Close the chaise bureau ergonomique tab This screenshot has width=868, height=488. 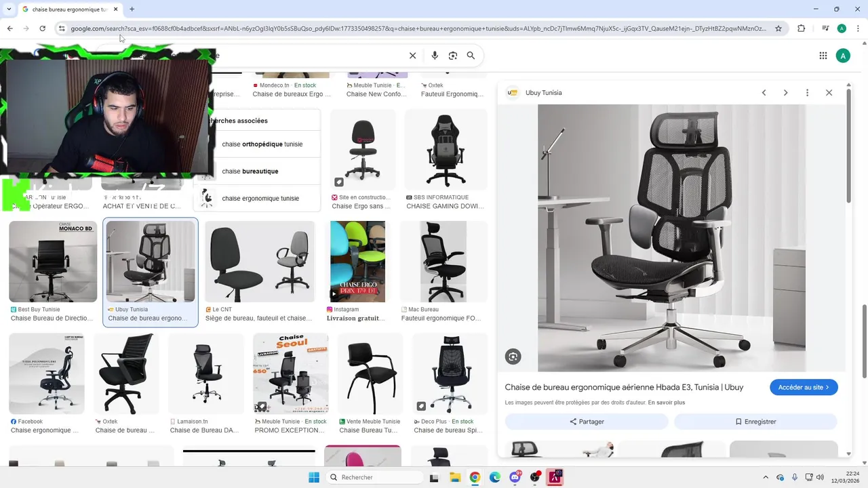(x=115, y=9)
